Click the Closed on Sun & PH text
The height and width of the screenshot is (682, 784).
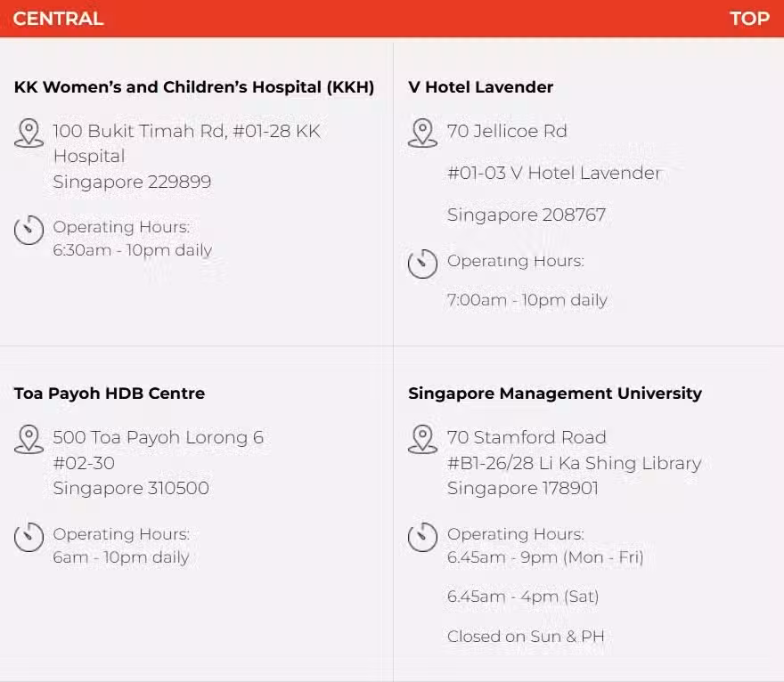coord(526,636)
